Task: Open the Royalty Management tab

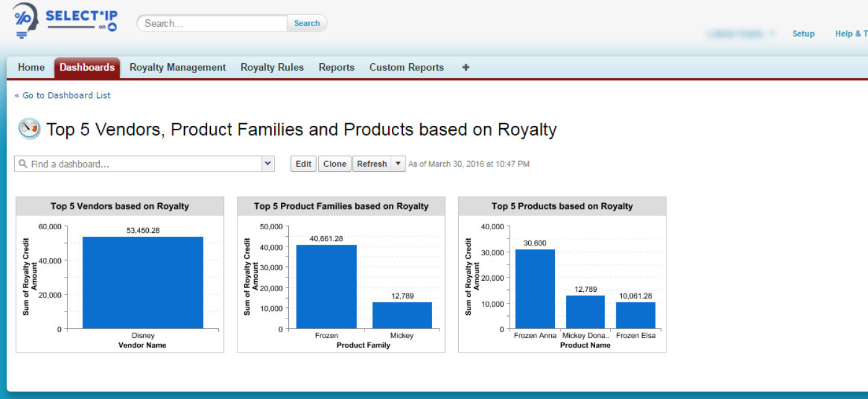Action: [x=177, y=68]
